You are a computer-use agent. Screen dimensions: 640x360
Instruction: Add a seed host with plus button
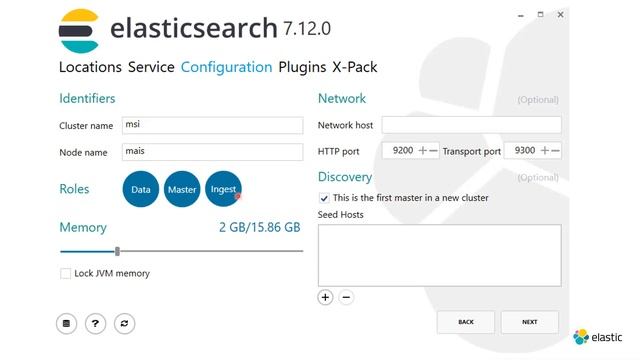click(x=325, y=298)
